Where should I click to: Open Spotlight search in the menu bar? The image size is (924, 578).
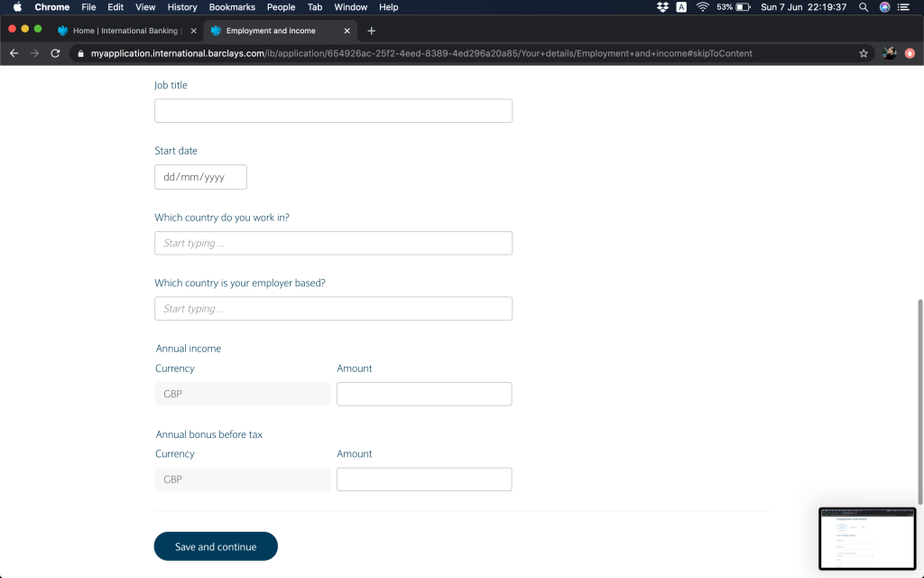tap(864, 7)
